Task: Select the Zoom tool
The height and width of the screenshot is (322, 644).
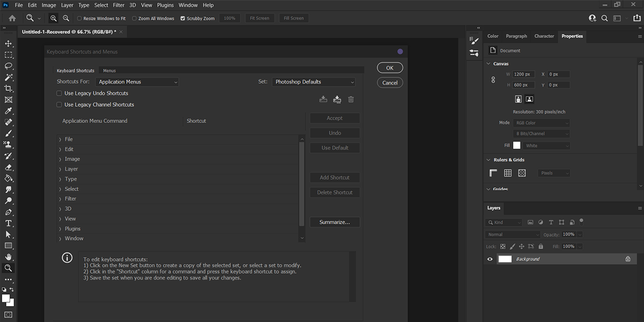Action: coord(8,268)
